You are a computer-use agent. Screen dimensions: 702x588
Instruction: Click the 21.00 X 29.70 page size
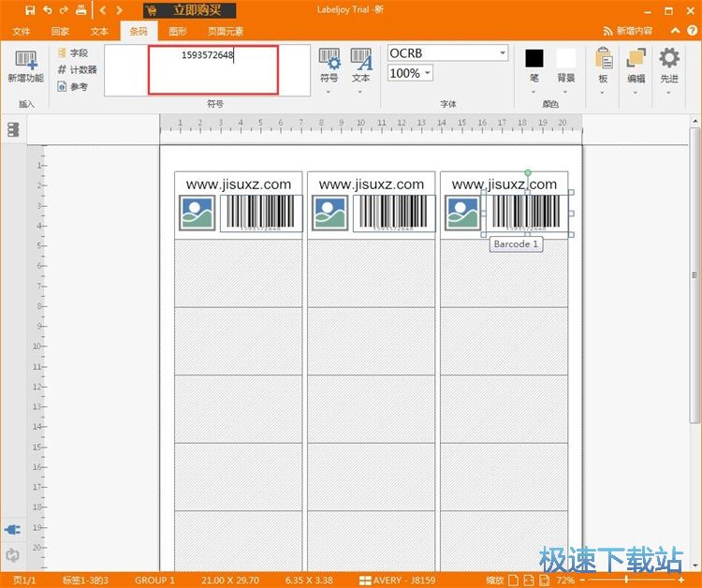point(230,581)
